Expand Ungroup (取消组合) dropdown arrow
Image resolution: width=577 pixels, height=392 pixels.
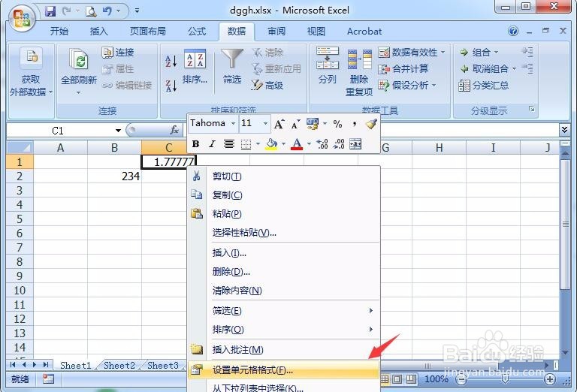(x=514, y=69)
